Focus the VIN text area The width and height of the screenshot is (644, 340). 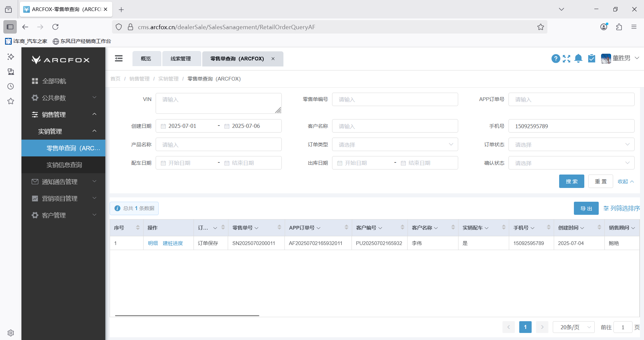coord(219,103)
